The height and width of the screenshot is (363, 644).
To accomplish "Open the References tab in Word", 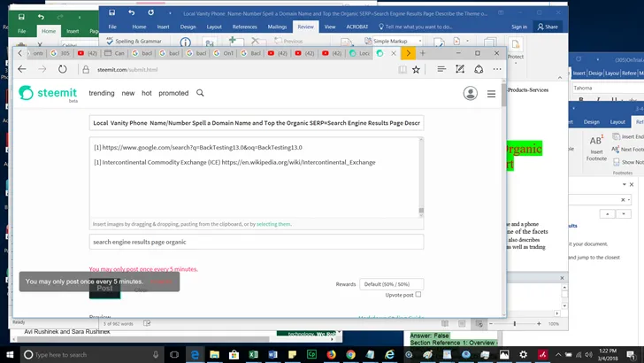I will point(245,27).
